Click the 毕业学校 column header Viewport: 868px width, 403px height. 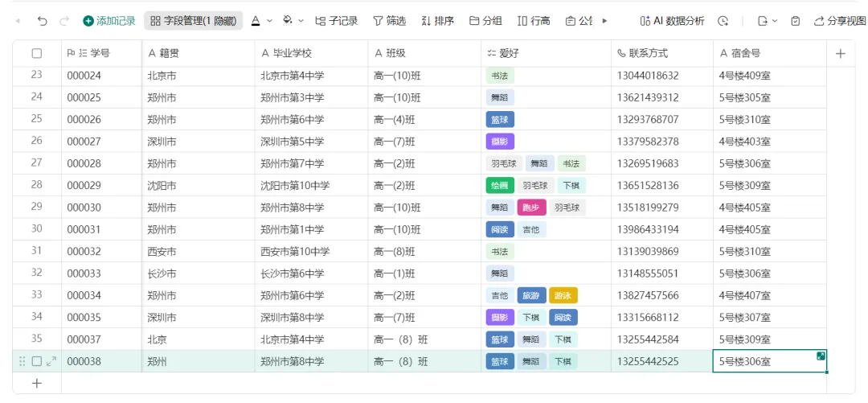pos(311,53)
